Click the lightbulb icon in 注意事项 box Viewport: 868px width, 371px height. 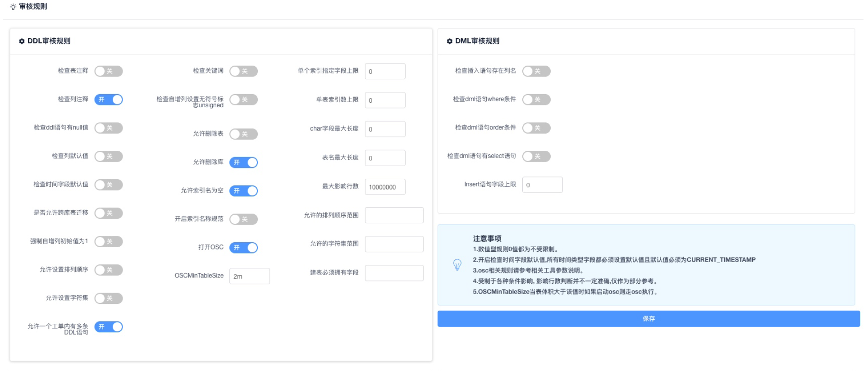457,265
